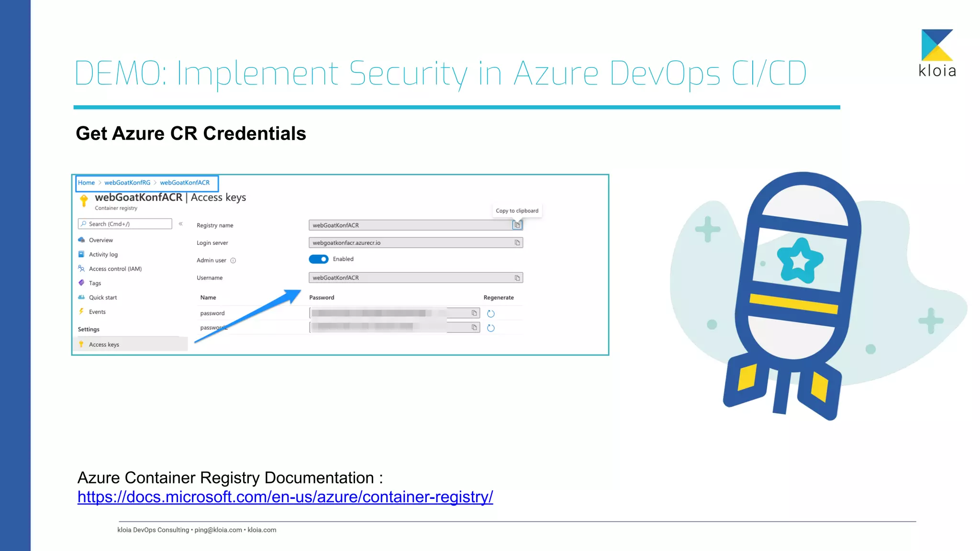Open webGoatKonfACR breadcrumb

[x=185, y=183]
